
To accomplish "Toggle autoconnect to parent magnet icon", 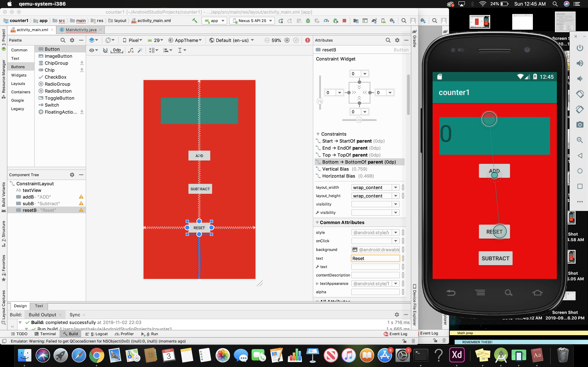I will 105,50.
